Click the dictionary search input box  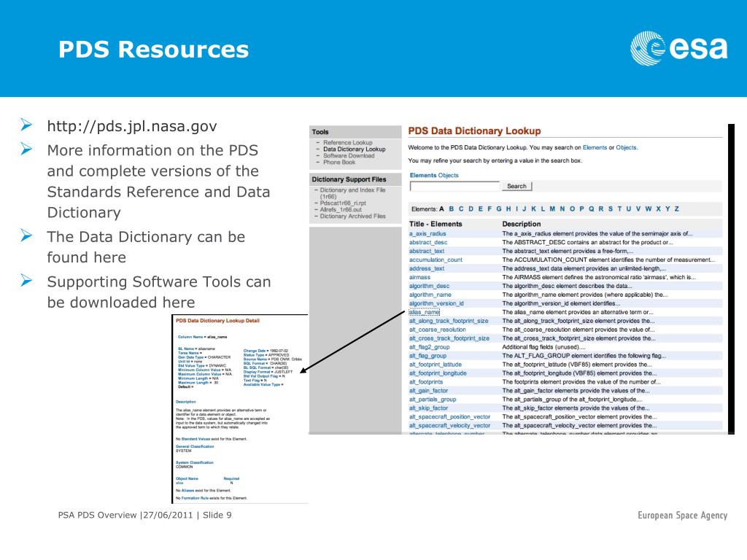[x=454, y=186]
